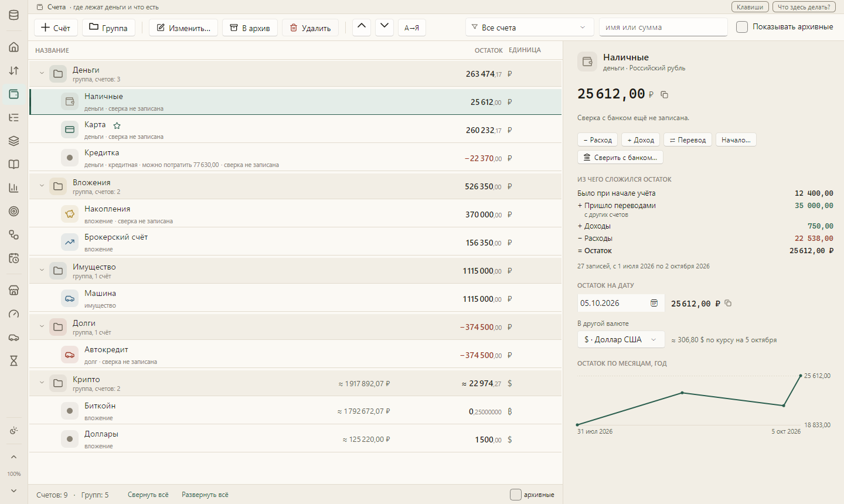This screenshot has width=844, height=504.
Task: Increase zoom with the arrow above 100%
Action: coord(14,457)
